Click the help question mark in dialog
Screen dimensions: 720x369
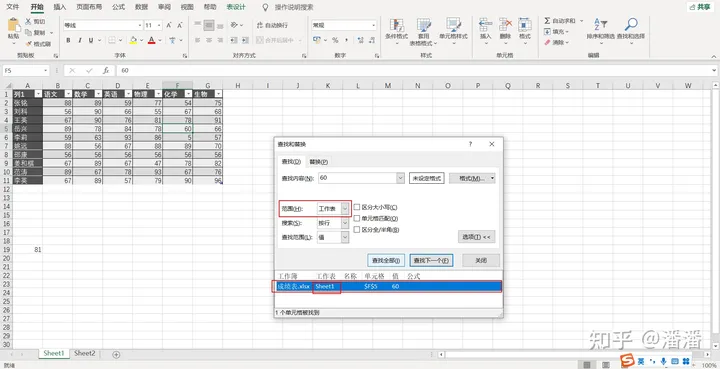coord(470,144)
